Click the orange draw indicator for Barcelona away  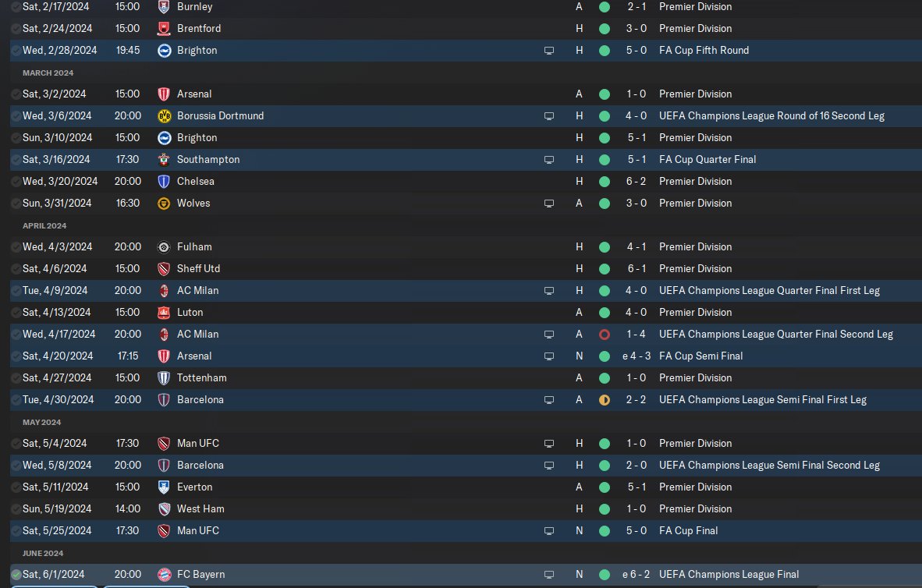click(x=604, y=400)
